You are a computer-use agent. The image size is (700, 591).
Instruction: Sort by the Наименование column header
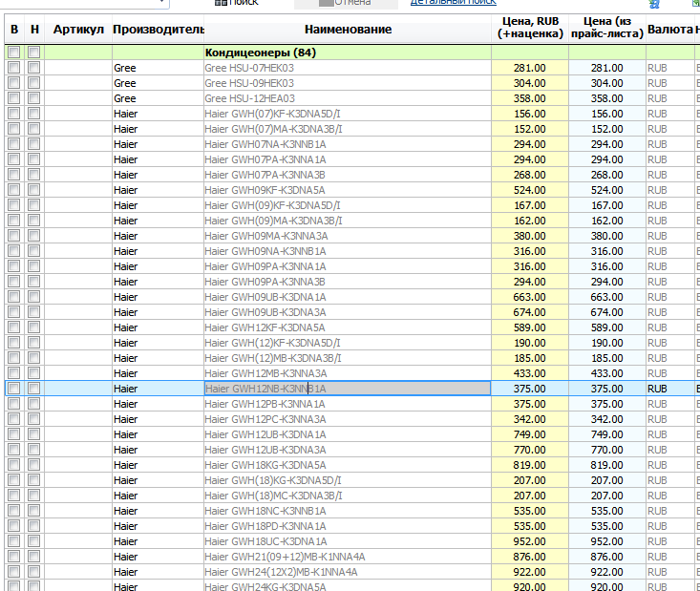[x=348, y=30]
